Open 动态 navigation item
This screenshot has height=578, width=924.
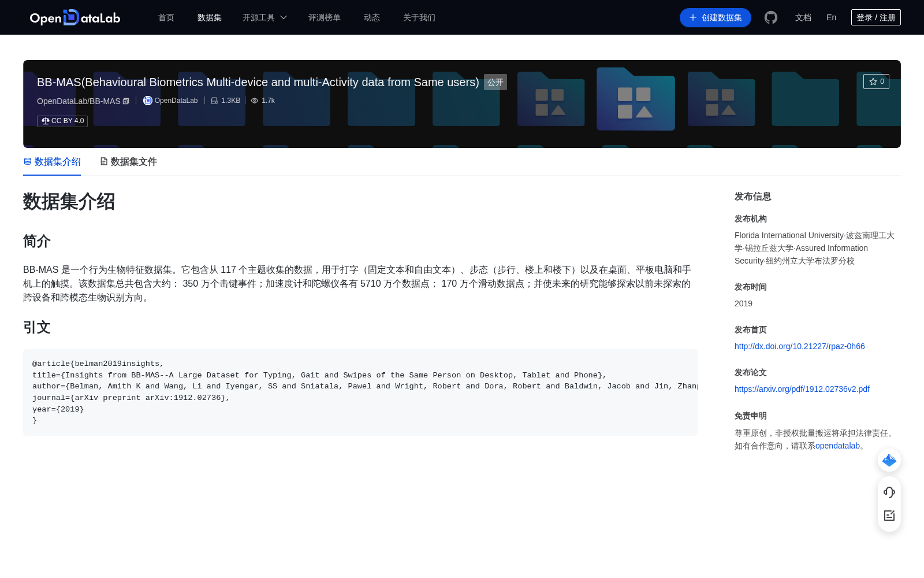click(372, 18)
